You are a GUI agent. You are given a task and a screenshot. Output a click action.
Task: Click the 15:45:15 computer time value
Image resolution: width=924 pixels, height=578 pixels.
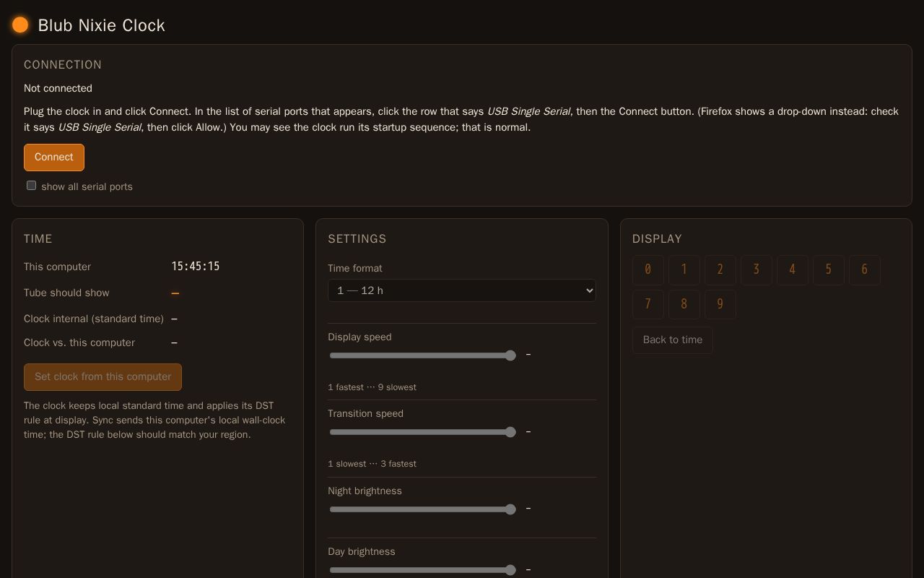pyautogui.click(x=196, y=267)
